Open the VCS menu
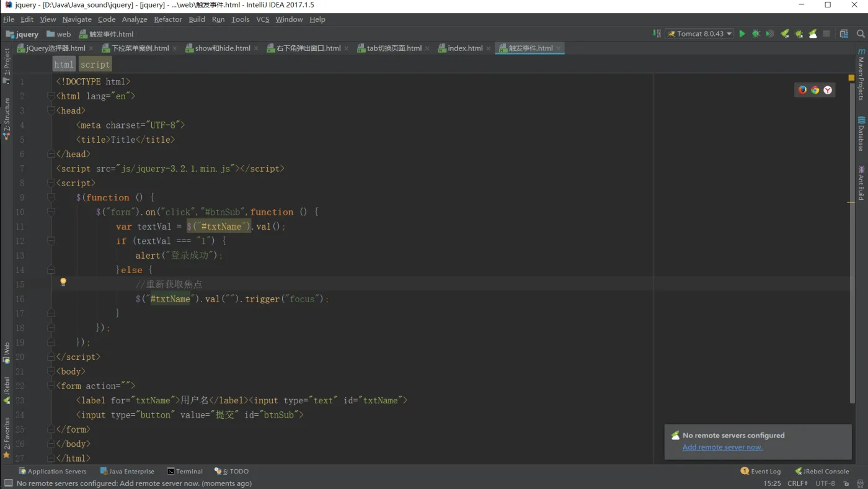 (x=263, y=19)
